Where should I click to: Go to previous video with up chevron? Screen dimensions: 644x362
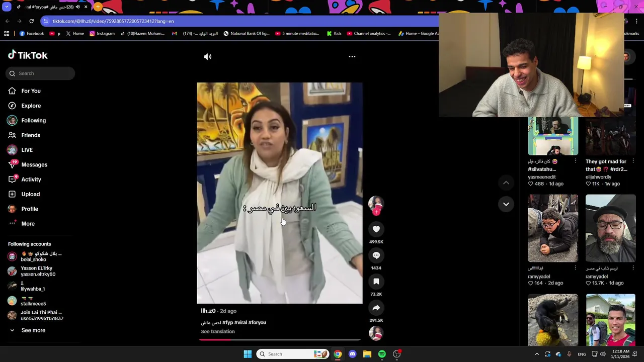[506, 183]
